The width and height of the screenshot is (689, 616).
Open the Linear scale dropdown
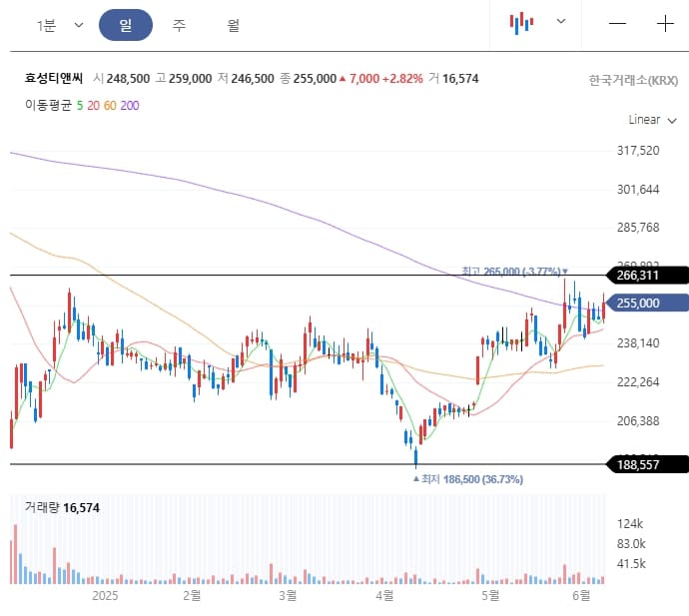pyautogui.click(x=652, y=120)
